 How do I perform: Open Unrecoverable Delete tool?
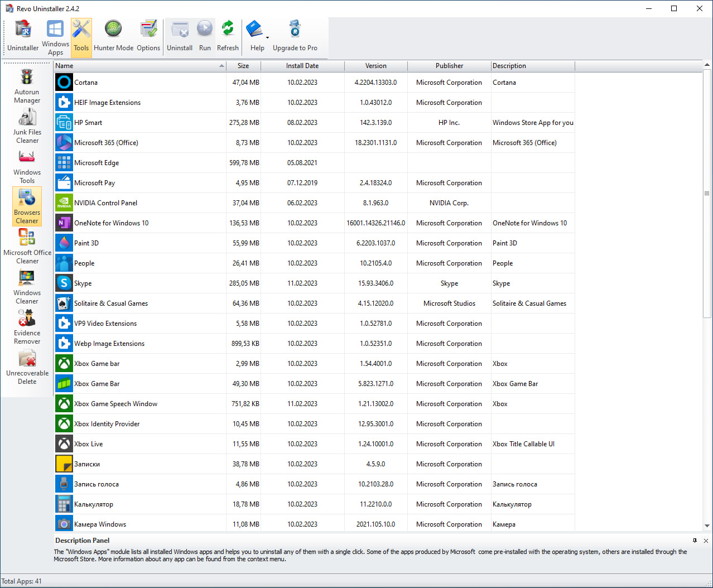[x=27, y=367]
